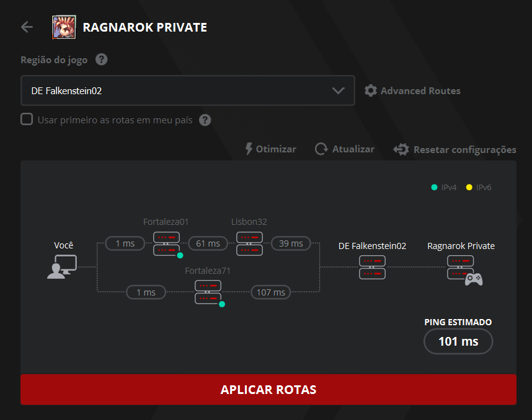This screenshot has width=532, height=420.
Task: Click Otimizar to optimize routes
Action: [270, 149]
